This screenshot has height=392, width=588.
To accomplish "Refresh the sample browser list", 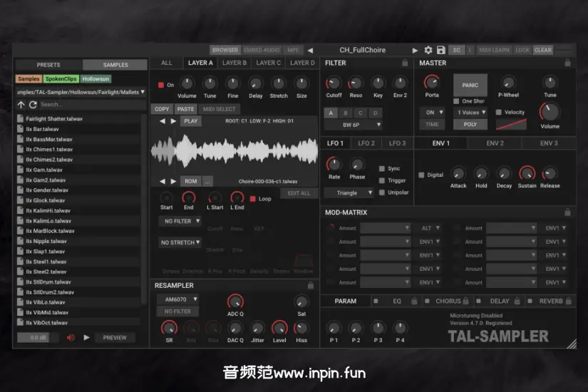I will point(33,105).
